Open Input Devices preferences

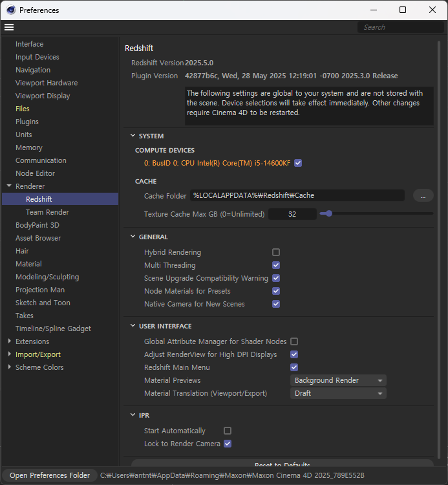pyautogui.click(x=37, y=57)
